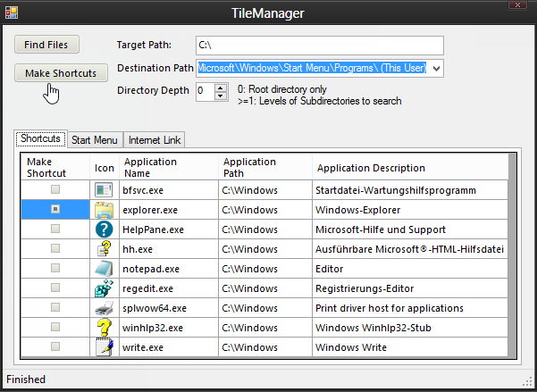The image size is (537, 392).
Task: Click the bfsvc.exe application icon
Action: 104,190
